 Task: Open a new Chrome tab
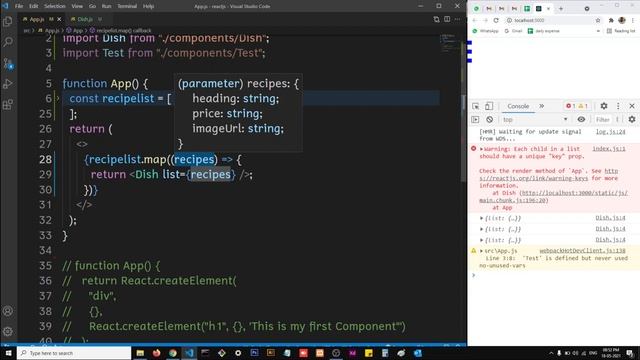click(561, 8)
